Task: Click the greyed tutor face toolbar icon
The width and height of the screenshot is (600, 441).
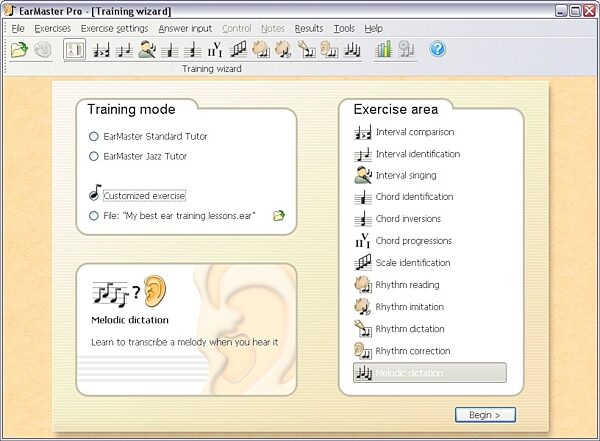Action: [x=42, y=49]
